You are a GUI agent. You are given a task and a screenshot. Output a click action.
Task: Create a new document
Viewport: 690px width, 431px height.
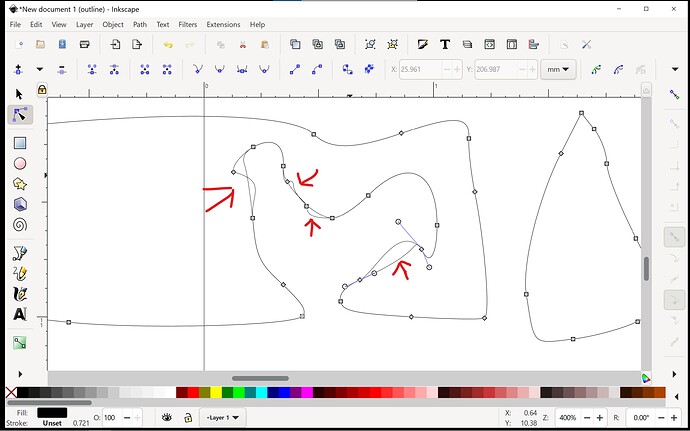coord(19,44)
